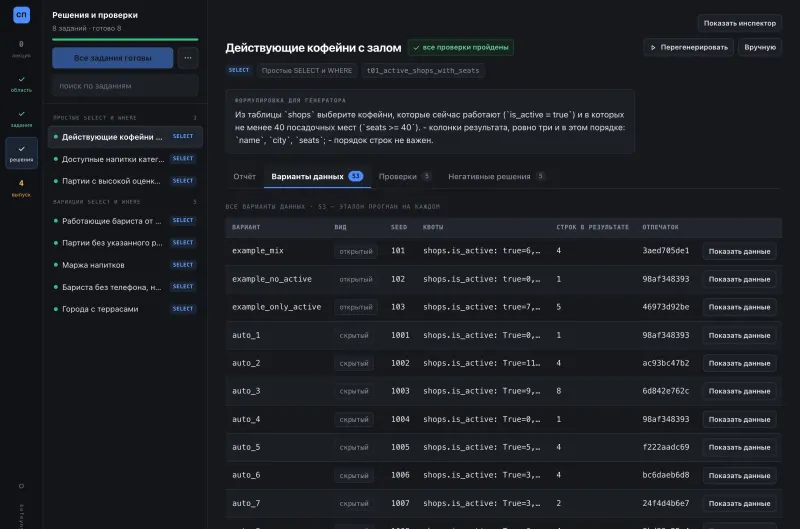Click the ВАРИАНТ column header
The image size is (800, 529).
pyautogui.click(x=246, y=227)
